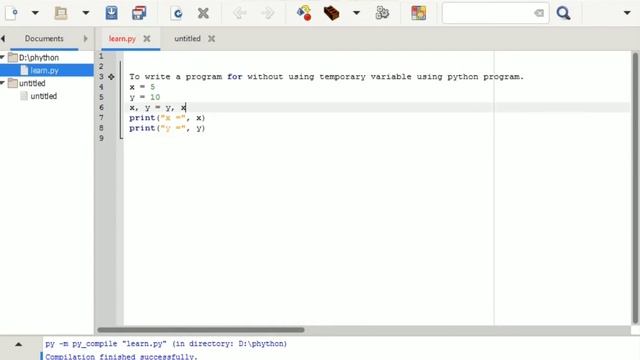Select the untitled document in tree
Screen dimensions: 640x360
pos(44,96)
